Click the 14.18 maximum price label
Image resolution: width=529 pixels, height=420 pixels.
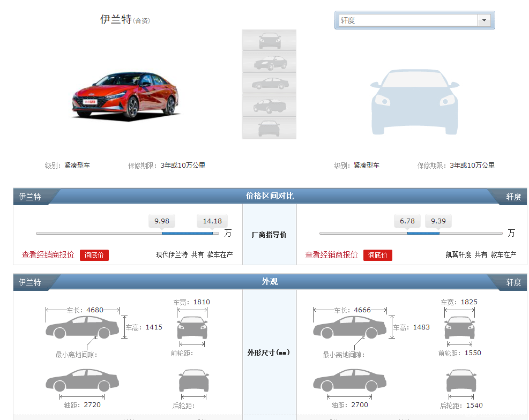212,221
